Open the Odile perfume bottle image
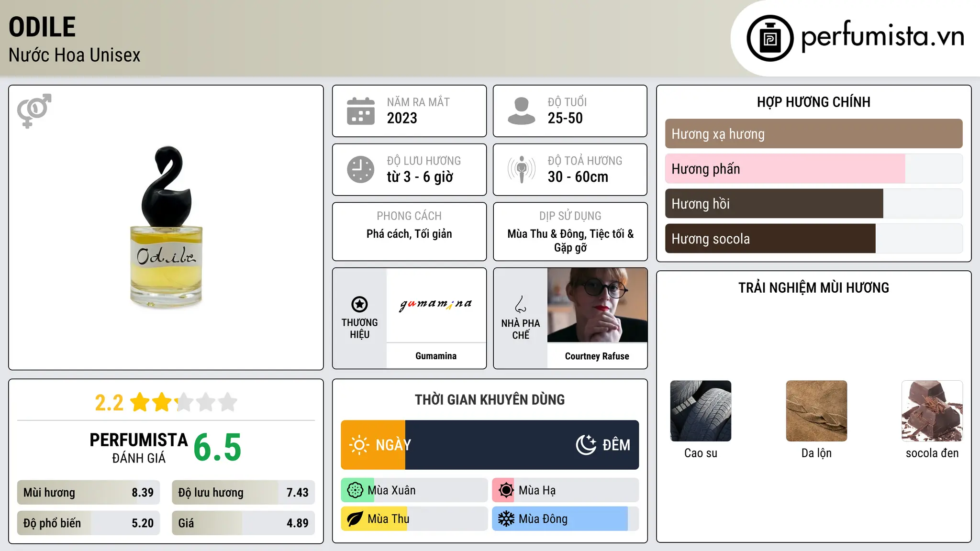 click(x=166, y=227)
